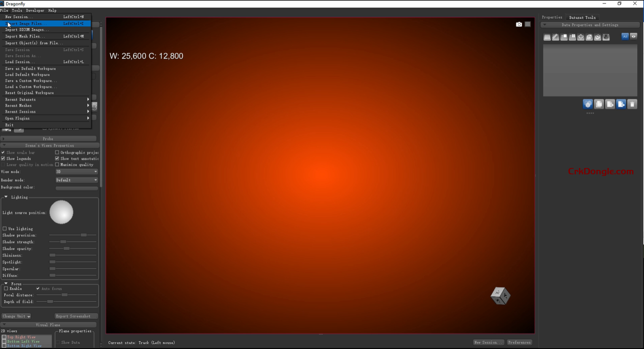Switch to the Properties tab
This screenshot has height=349, width=644.
click(x=552, y=17)
